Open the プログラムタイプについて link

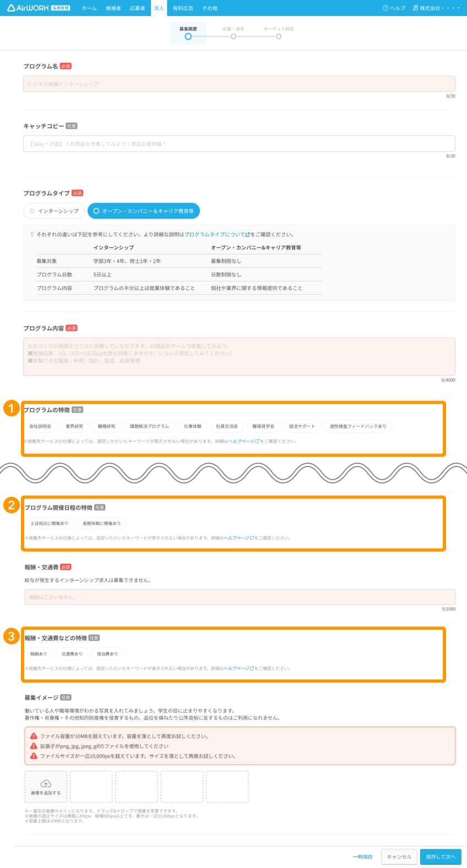click(x=215, y=235)
